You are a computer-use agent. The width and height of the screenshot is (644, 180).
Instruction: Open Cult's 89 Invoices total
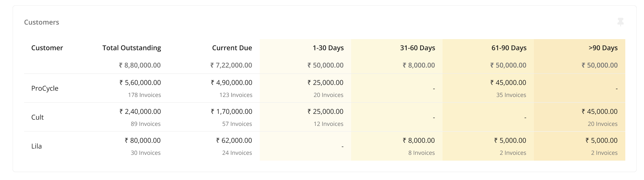click(x=146, y=124)
